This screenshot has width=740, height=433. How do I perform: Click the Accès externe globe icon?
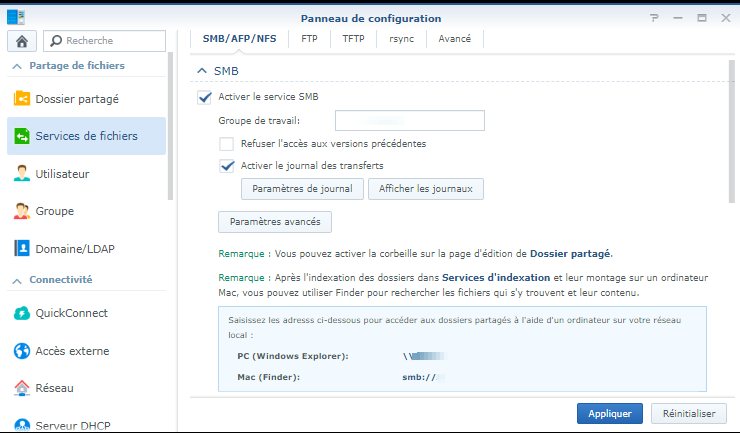tap(21, 351)
